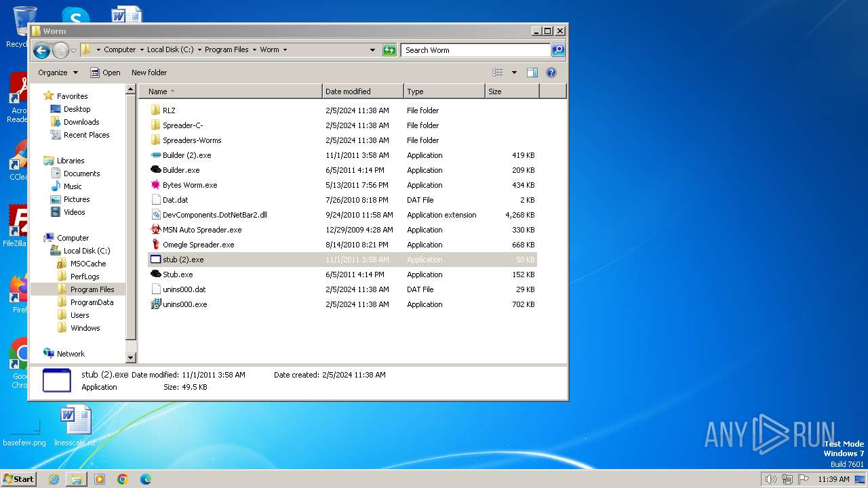Select MSOCache folder in tree

88,264
